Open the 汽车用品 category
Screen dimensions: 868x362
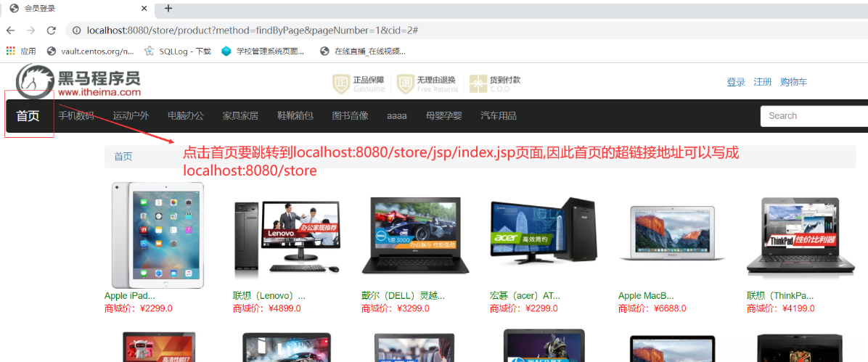[x=499, y=115]
